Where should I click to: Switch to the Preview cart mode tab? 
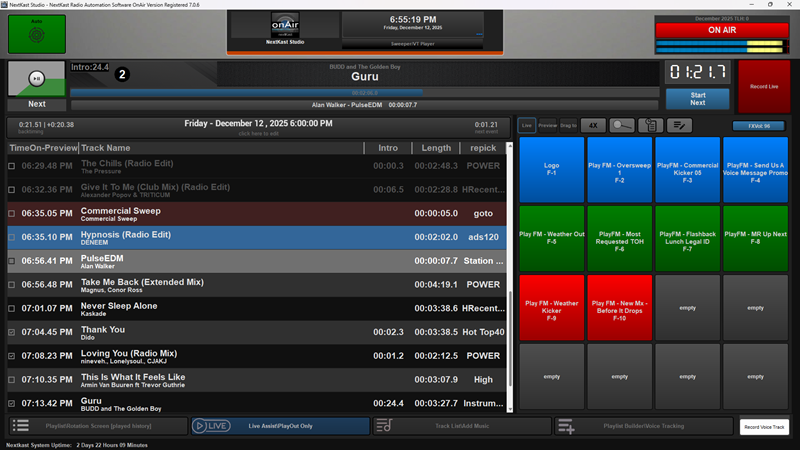point(548,126)
